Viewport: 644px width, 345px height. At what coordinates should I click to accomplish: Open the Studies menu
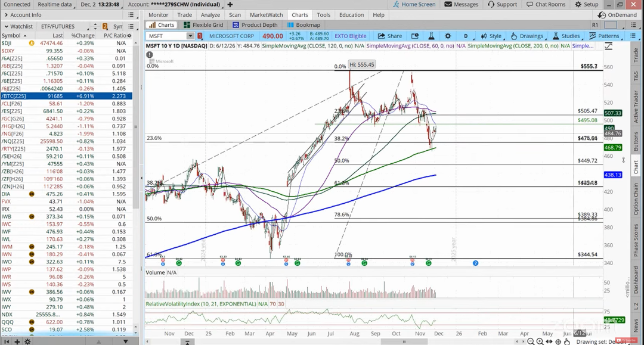566,36
